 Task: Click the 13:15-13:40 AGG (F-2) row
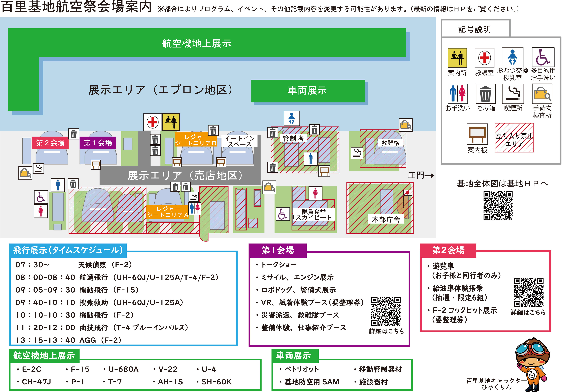[x=69, y=340]
